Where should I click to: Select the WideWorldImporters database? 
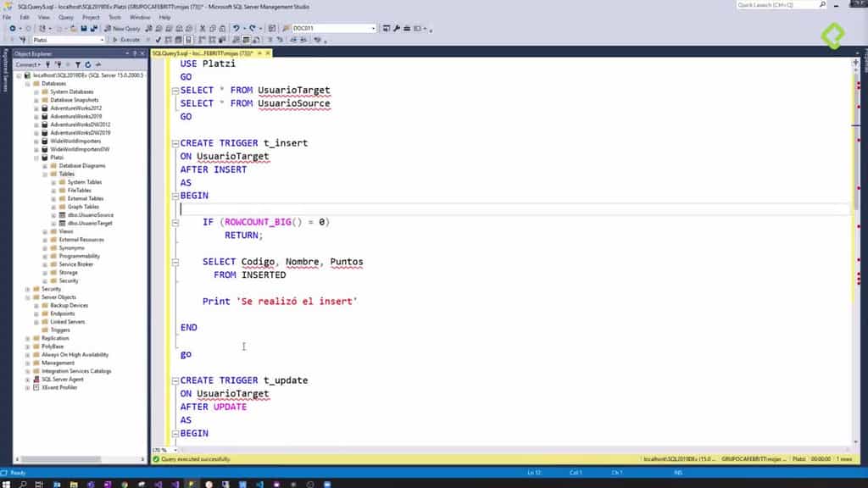tap(75, 141)
